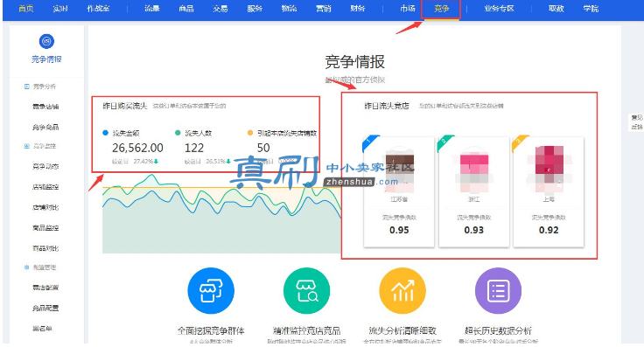Click the 竞争情报 page title
Viewport: 644px width, 347px height.
[355, 62]
